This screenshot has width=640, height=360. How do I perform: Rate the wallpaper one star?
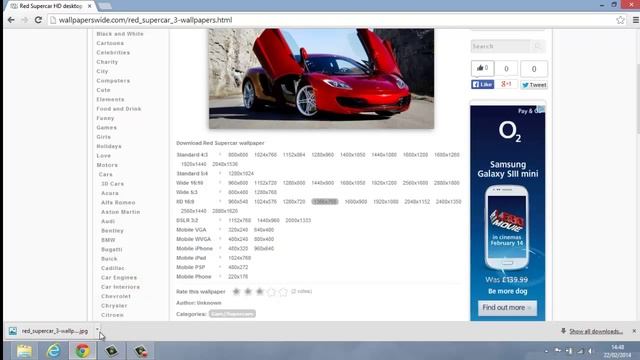click(x=236, y=291)
